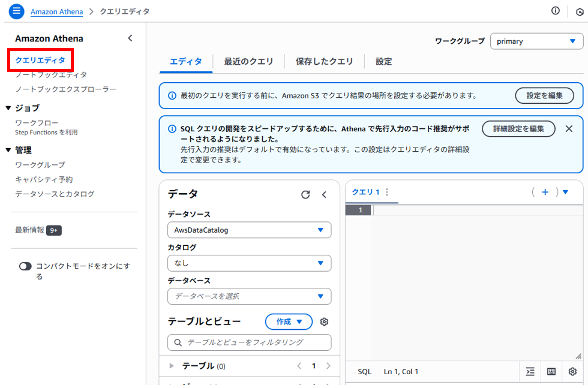Viewport: 588px width, 388px height.
Task: Open the データソース AwsDataCatalog dropdown
Action: click(x=249, y=230)
